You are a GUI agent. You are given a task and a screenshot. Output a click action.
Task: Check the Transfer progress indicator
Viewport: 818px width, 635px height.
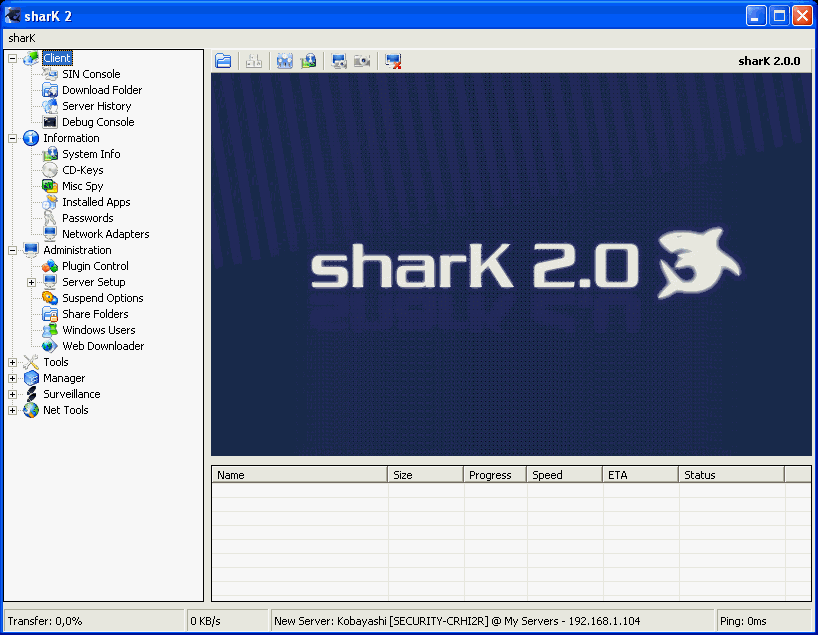pos(45,620)
